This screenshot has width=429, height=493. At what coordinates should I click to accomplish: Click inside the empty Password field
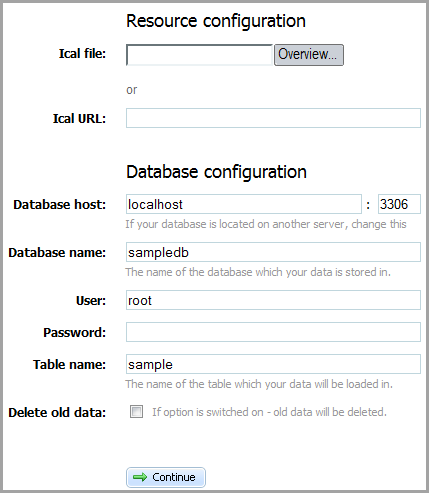[x=273, y=332]
